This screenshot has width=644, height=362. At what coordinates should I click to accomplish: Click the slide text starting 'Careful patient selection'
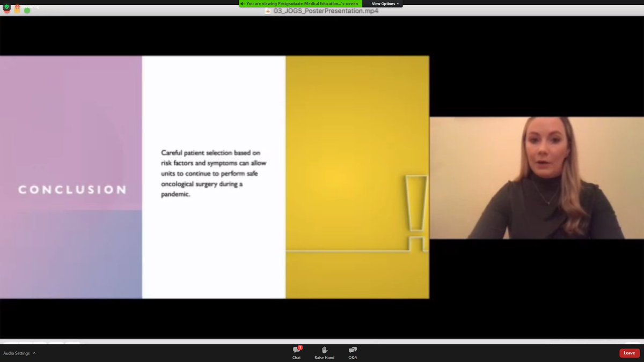pyautogui.click(x=214, y=174)
